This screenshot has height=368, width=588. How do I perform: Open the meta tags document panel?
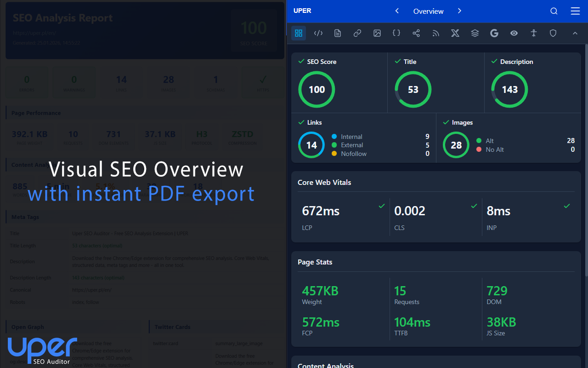(338, 33)
